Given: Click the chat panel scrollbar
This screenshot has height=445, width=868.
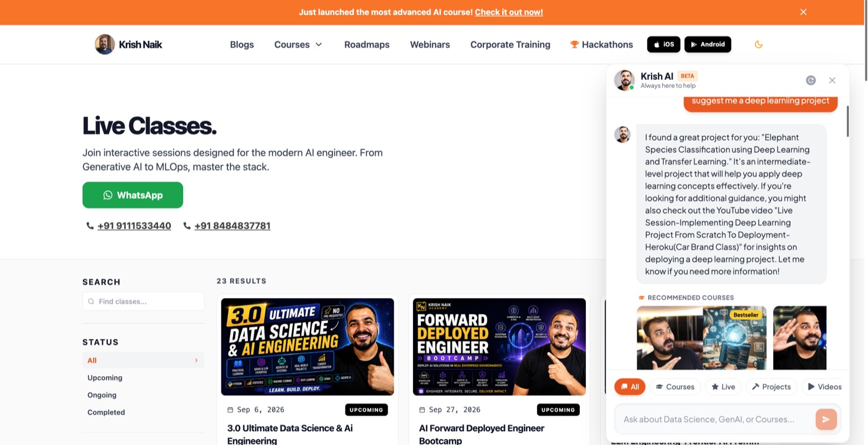Looking at the screenshot, I should pyautogui.click(x=848, y=121).
